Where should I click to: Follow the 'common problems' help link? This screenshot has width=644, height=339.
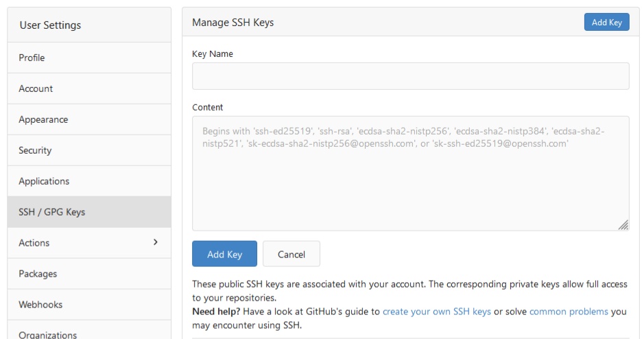pyautogui.click(x=569, y=312)
